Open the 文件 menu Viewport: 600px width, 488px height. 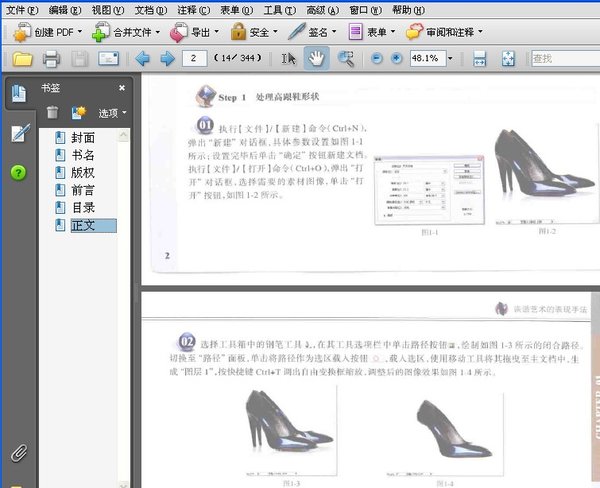pyautogui.click(x=22, y=10)
